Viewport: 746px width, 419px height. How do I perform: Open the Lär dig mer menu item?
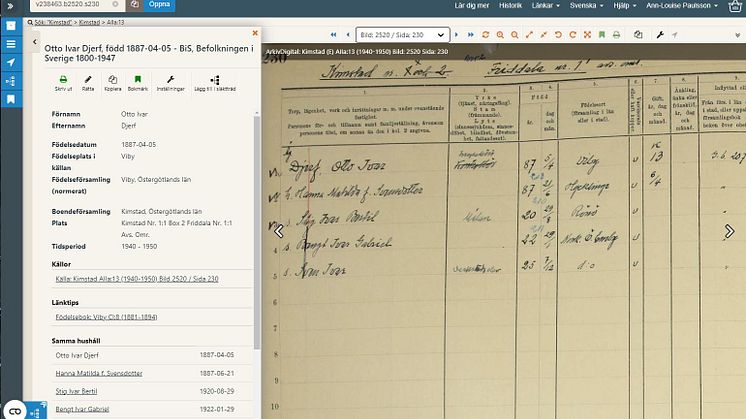point(471,6)
